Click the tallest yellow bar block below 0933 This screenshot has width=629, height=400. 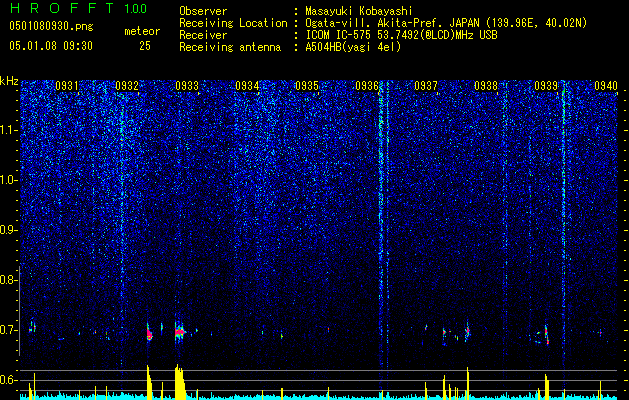[180, 382]
